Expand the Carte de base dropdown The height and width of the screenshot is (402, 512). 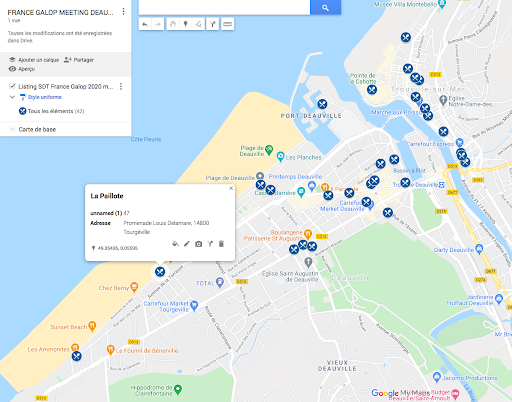[x=13, y=129]
